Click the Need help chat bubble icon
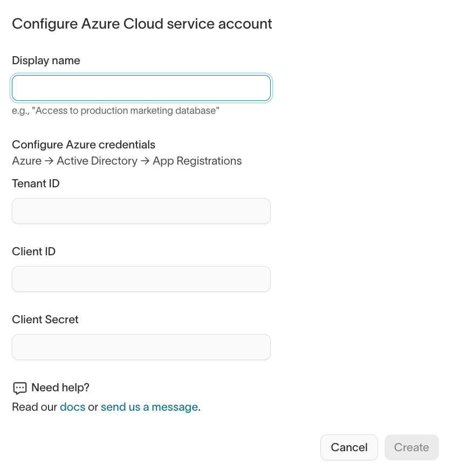 click(20, 388)
